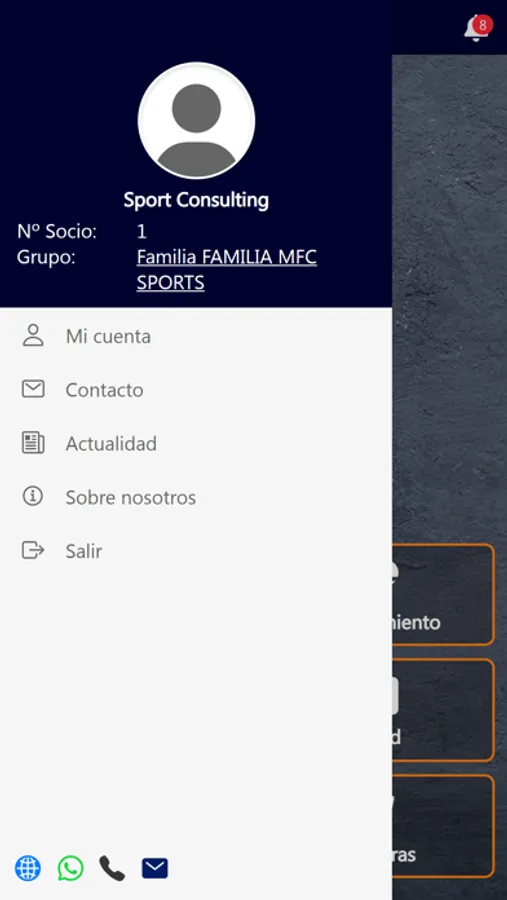Open the notifications bell with badge 8

477,28
